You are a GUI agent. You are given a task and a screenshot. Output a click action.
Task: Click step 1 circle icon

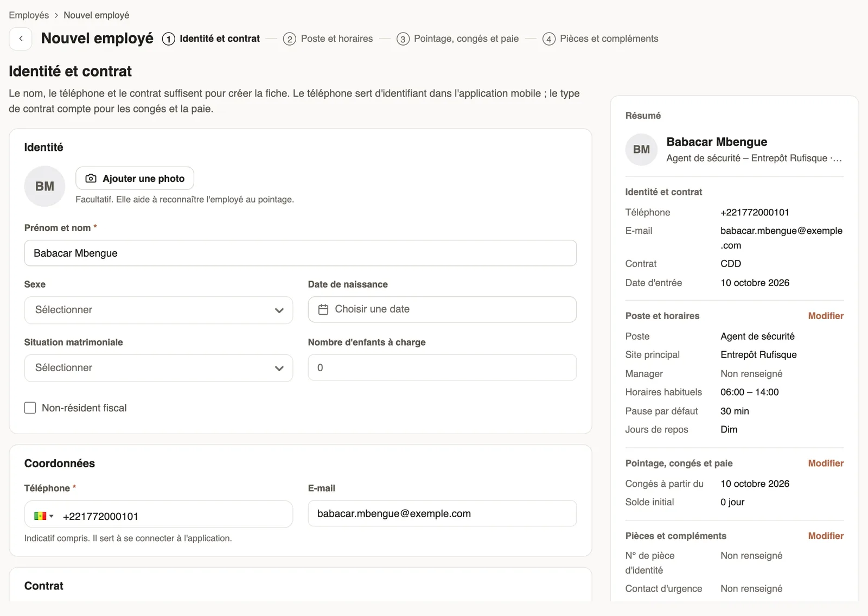pyautogui.click(x=169, y=39)
